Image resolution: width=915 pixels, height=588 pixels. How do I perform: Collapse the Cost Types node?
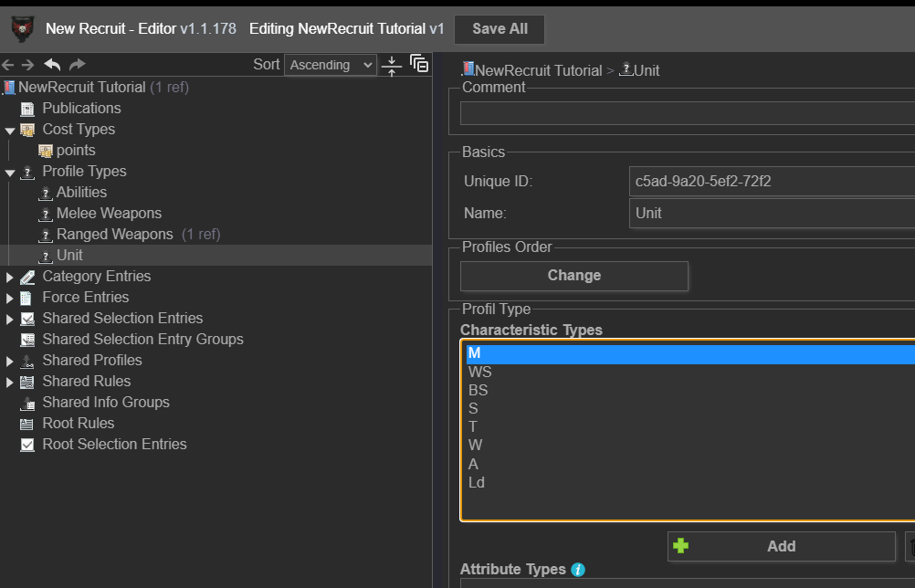10,130
